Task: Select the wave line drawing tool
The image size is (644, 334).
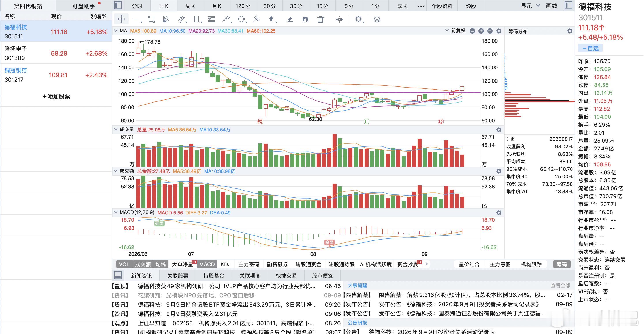Action: click(x=227, y=19)
